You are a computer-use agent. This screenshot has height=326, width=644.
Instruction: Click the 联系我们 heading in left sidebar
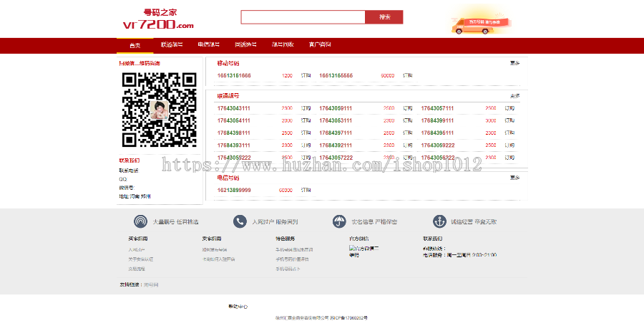point(130,160)
